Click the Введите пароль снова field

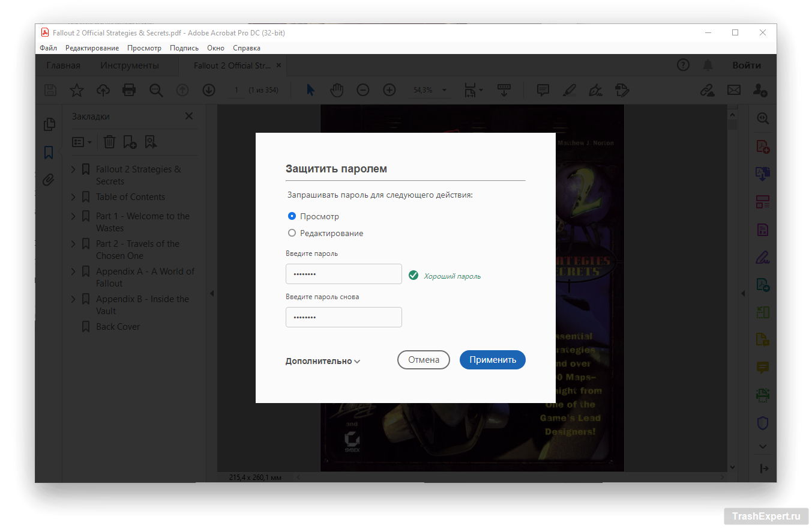344,317
